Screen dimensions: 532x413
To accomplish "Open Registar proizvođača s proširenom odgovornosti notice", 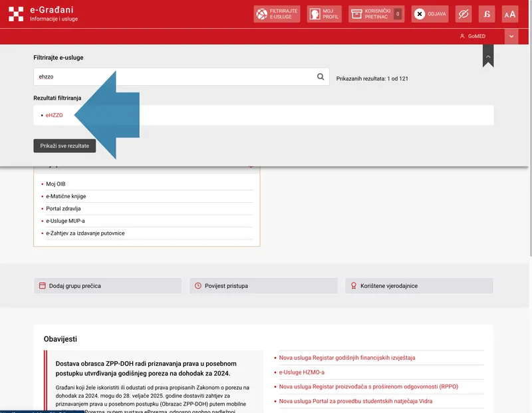I will 368,387.
